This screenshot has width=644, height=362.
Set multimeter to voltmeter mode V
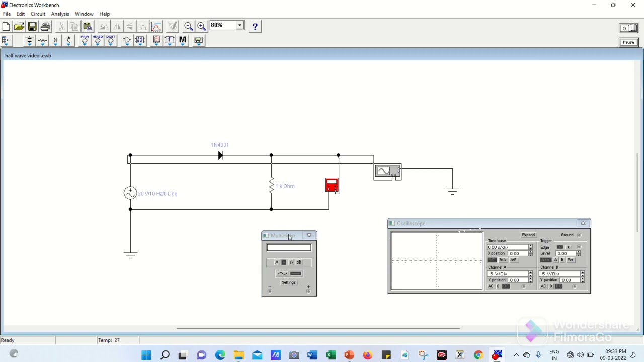[283, 262]
